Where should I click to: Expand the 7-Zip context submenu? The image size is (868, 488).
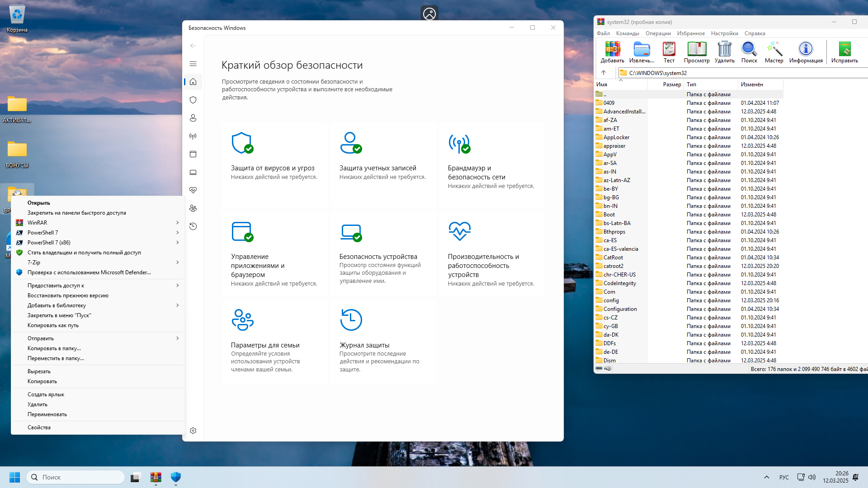(x=177, y=263)
